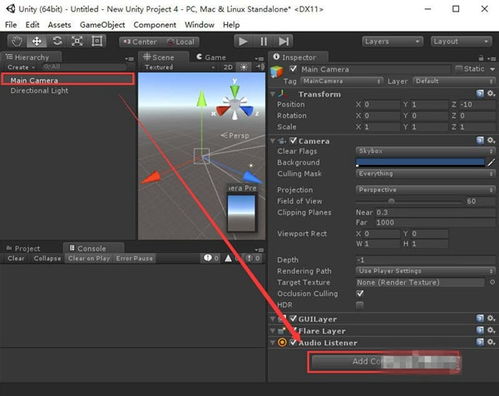Viewport: 499px width, 396px height.
Task: Select the Hand tool in toolbar
Action: pyautogui.click(x=17, y=41)
